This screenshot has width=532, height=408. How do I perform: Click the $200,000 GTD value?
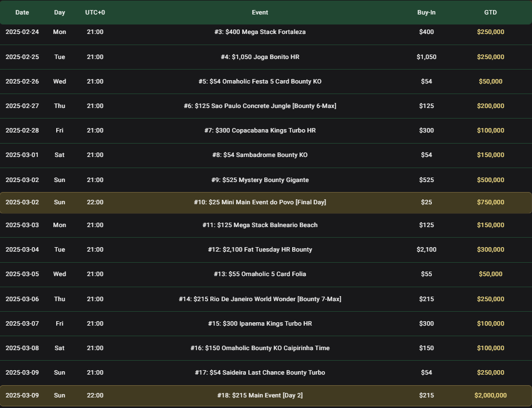(x=491, y=106)
